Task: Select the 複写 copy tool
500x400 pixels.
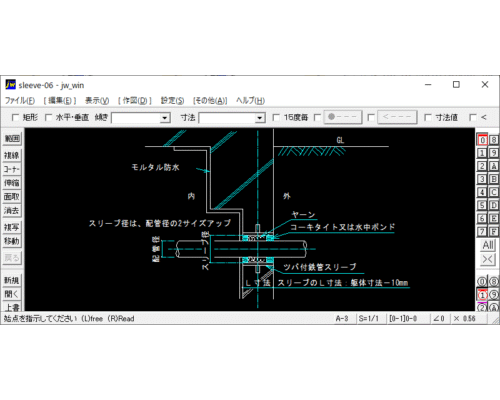Action: click(x=12, y=227)
